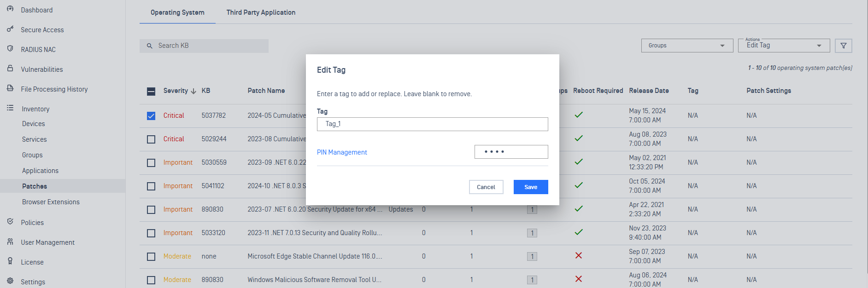Click the File Processing History icon
Viewport: 868px width, 288px height.
(10, 88)
